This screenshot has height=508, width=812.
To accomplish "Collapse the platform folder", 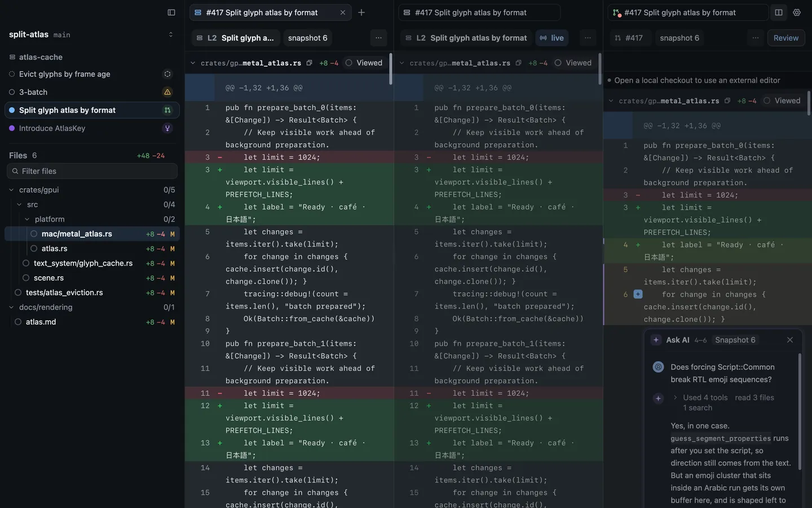I will (x=27, y=219).
